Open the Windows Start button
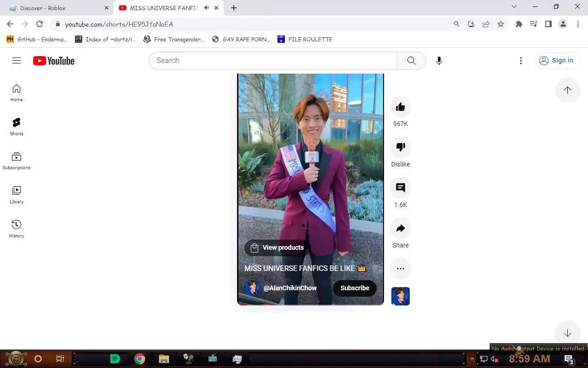 click(x=16, y=359)
